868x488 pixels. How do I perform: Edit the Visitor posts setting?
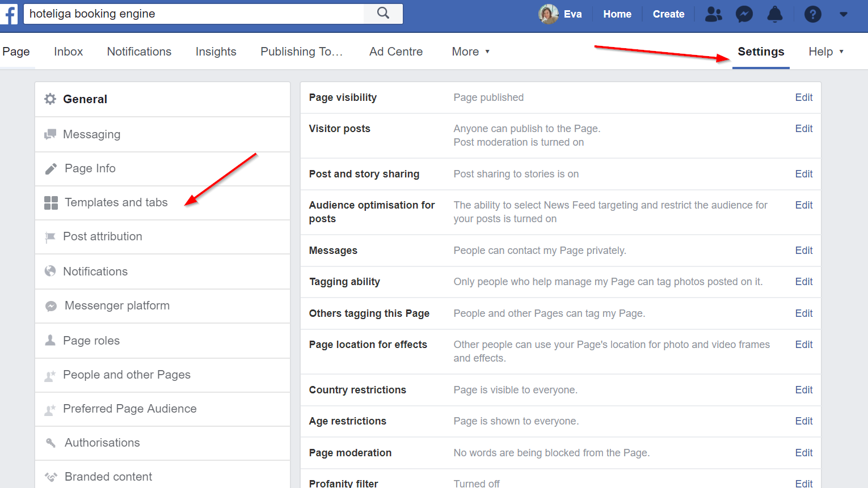(803, 129)
